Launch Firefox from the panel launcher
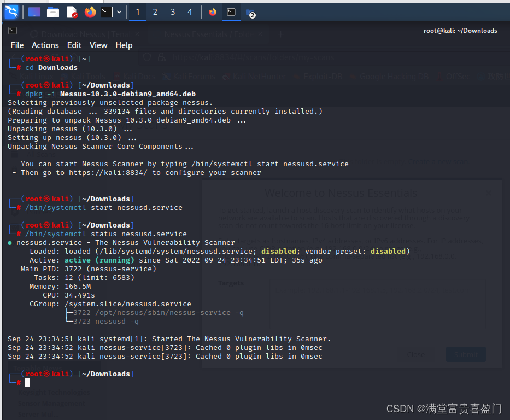The width and height of the screenshot is (510, 420). tap(90, 13)
